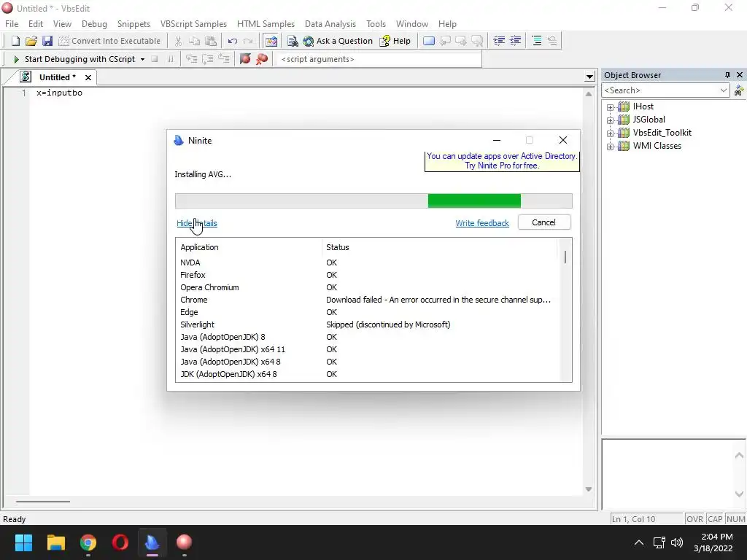Open the debugging host dropdown arrow
Image resolution: width=747 pixels, height=560 pixels.
(142, 59)
